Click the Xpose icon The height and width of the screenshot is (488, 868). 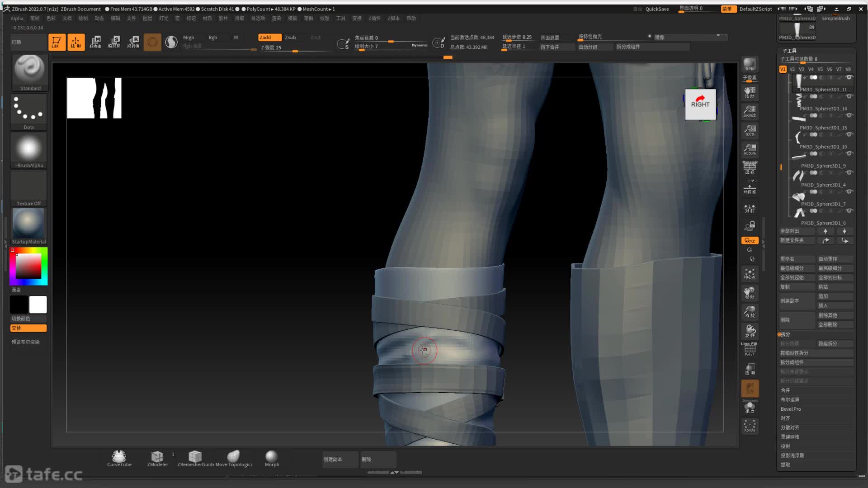point(750,425)
